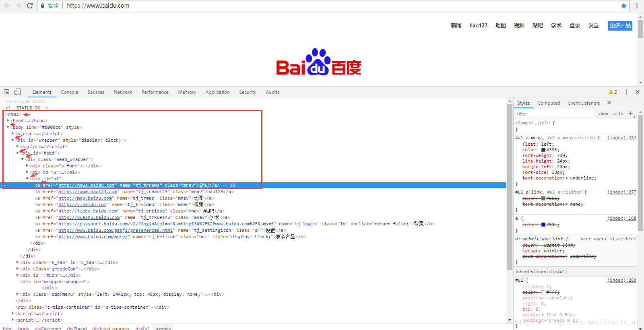The width and height of the screenshot is (644, 330).
Task: Click the browser back arrow
Action: coord(7,6)
